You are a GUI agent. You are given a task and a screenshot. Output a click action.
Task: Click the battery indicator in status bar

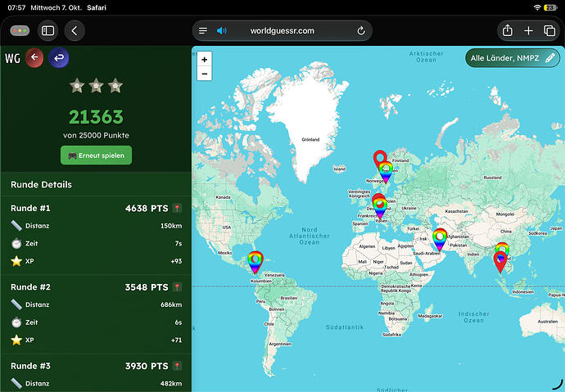coord(550,7)
